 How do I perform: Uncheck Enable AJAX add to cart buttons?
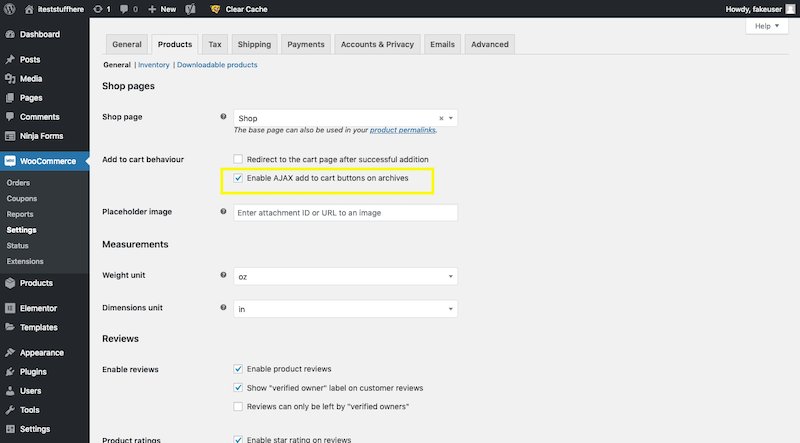[x=238, y=178]
